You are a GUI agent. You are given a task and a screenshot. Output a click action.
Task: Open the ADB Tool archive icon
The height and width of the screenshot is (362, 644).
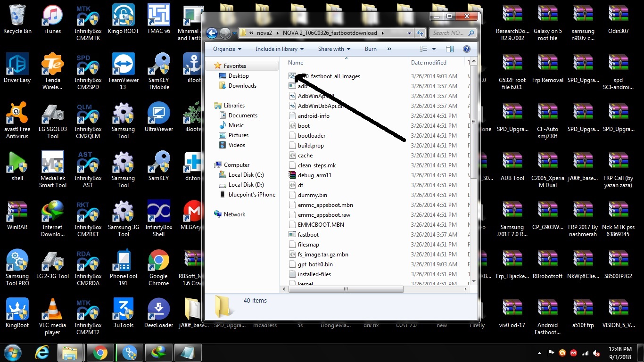point(512,166)
